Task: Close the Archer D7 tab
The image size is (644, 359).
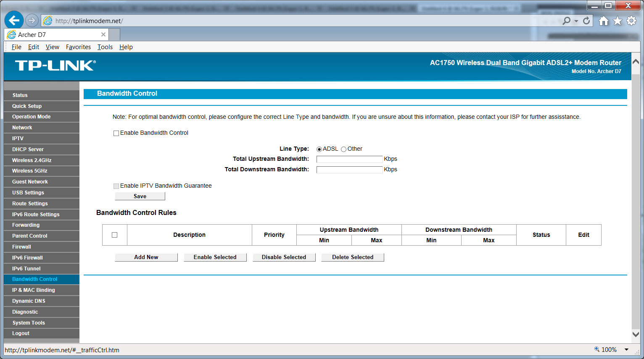Action: point(103,34)
